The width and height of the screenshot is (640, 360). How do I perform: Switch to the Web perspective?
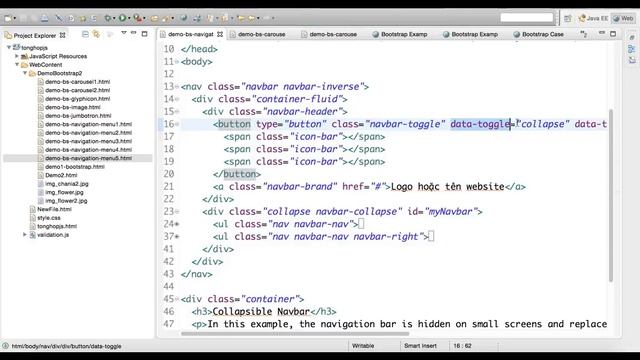pyautogui.click(x=623, y=18)
